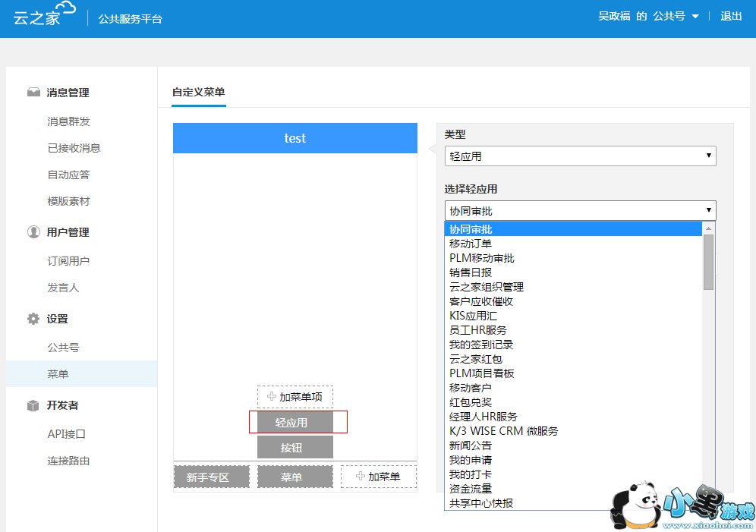
Task: Choose 云之家红包 in the dropdown list
Action: (x=476, y=359)
